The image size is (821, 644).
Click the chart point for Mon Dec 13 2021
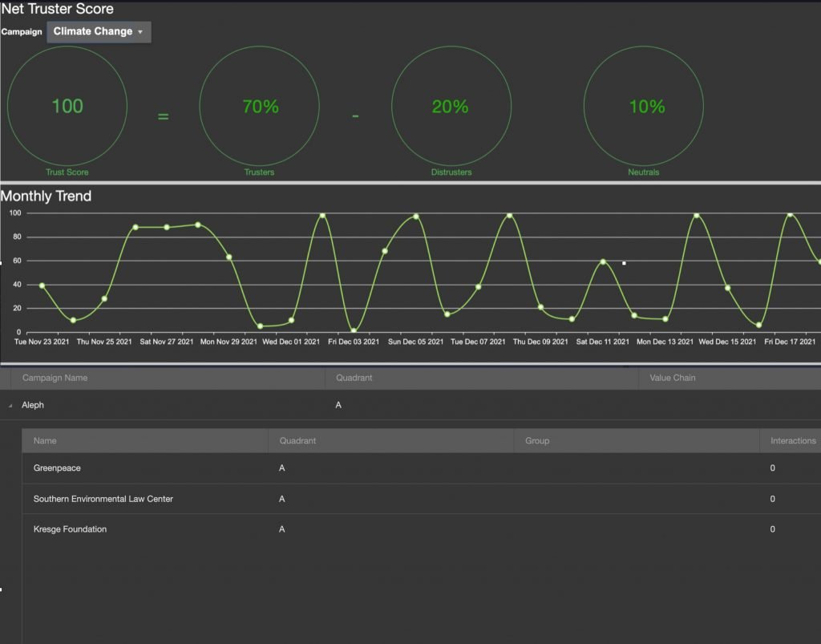665,319
